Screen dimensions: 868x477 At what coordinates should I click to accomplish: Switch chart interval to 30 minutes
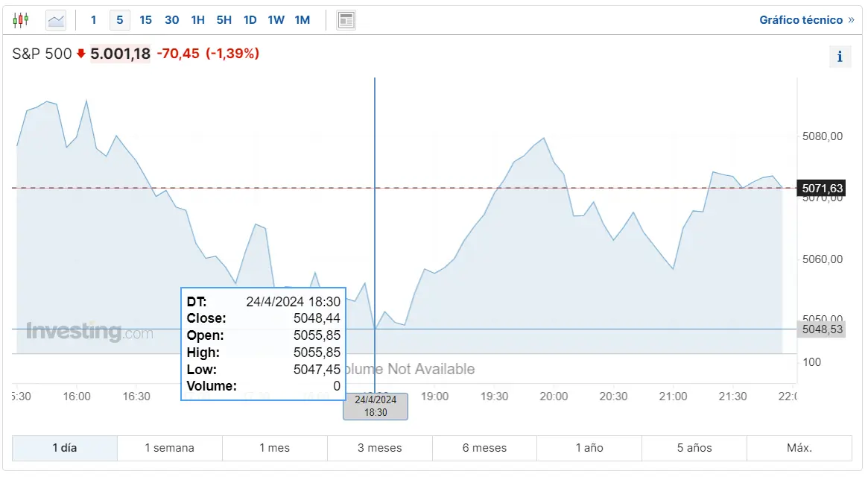171,20
